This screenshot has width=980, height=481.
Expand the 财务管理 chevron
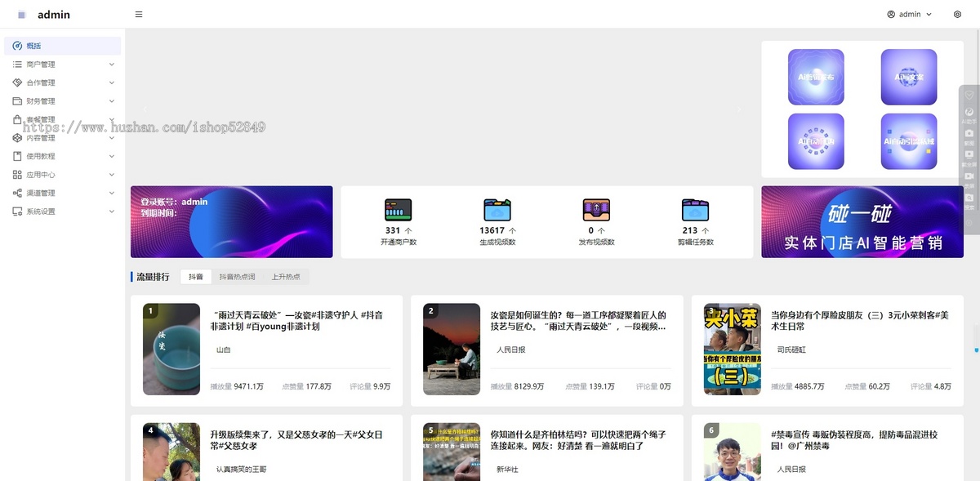coord(112,101)
